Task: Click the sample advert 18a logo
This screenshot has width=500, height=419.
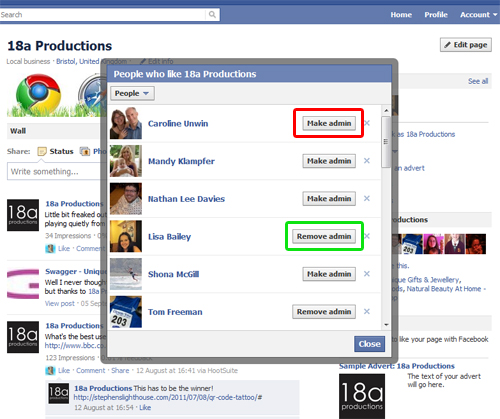Action: click(362, 396)
